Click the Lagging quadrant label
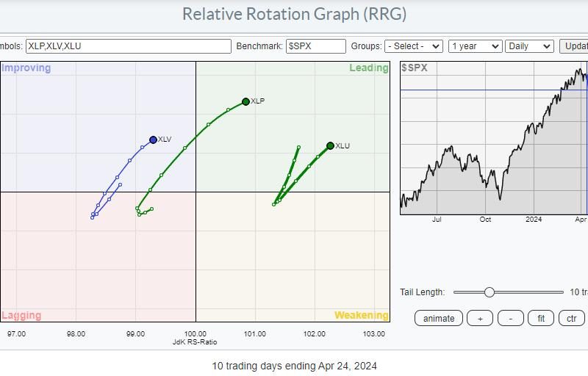The width and height of the screenshot is (588, 376). click(21, 316)
